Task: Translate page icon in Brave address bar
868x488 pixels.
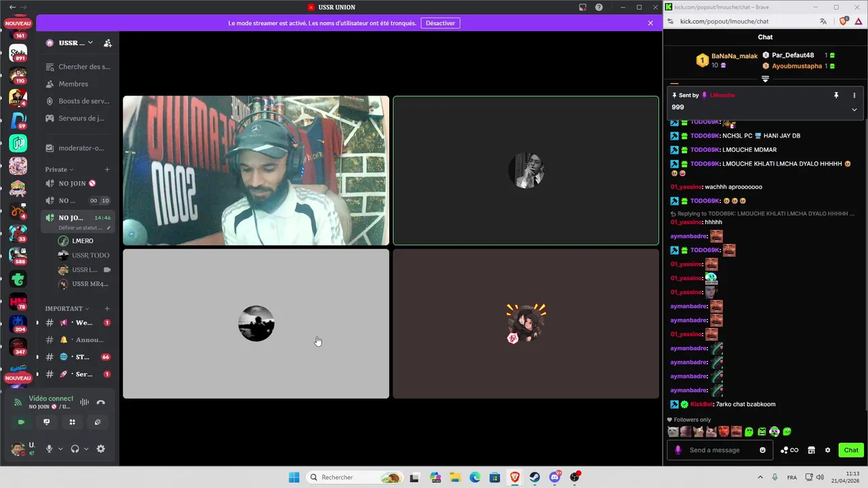Action: tap(823, 21)
